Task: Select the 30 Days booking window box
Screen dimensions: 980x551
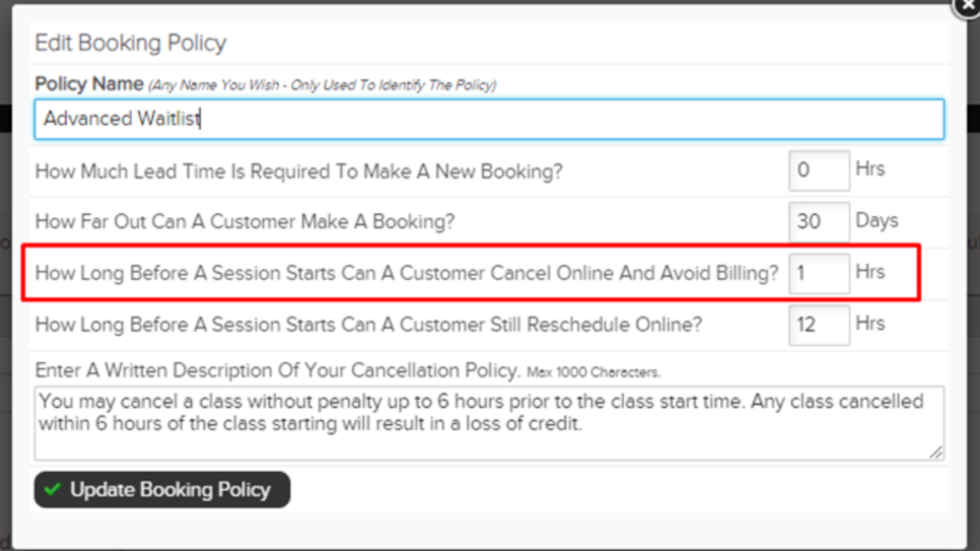Action: click(819, 222)
